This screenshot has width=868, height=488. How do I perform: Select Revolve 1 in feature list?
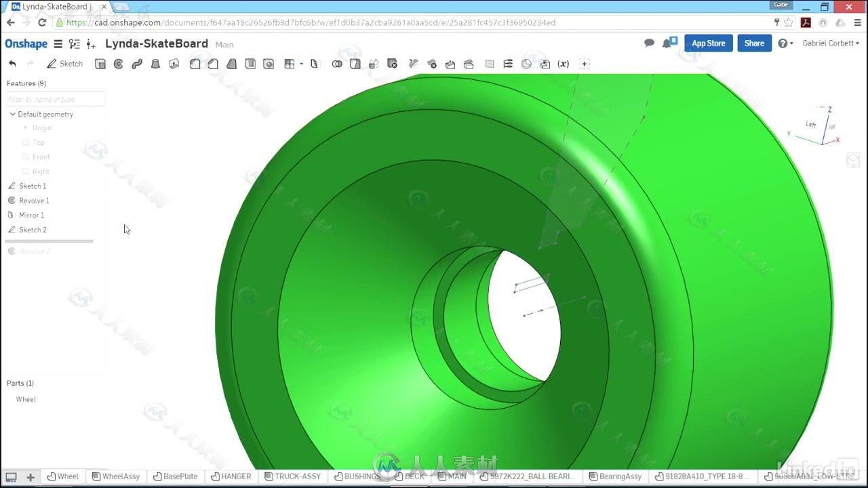pyautogui.click(x=34, y=201)
